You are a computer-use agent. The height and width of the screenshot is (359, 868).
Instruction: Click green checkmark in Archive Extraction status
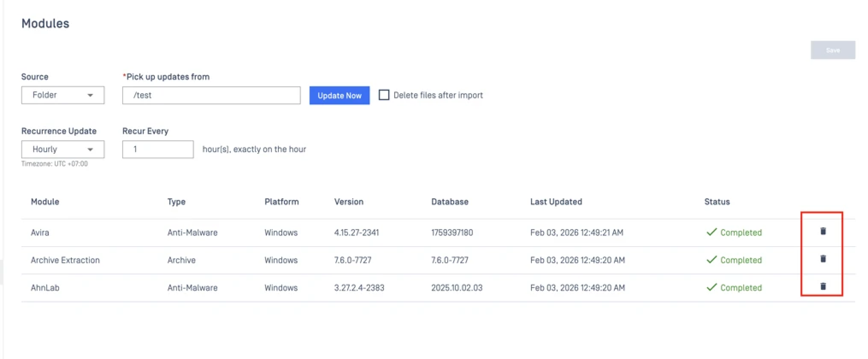point(711,260)
